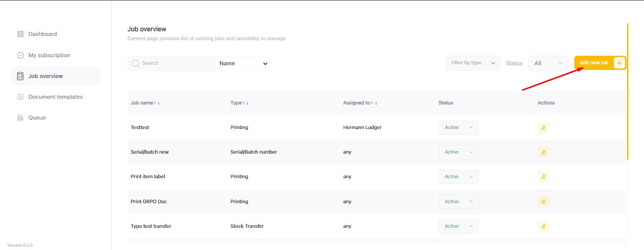Go to Document templates page
The width and height of the screenshot is (644, 250).
click(x=55, y=97)
